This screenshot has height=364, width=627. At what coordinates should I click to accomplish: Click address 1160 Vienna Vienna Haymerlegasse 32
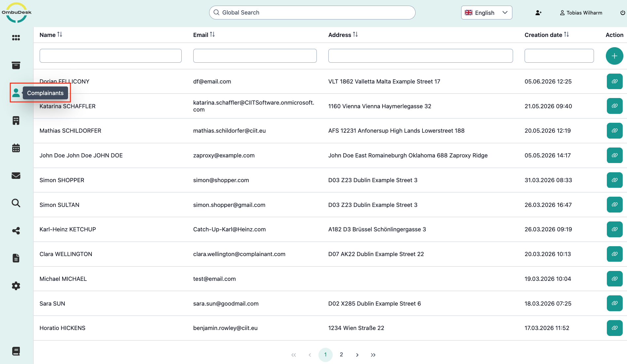pyautogui.click(x=380, y=106)
